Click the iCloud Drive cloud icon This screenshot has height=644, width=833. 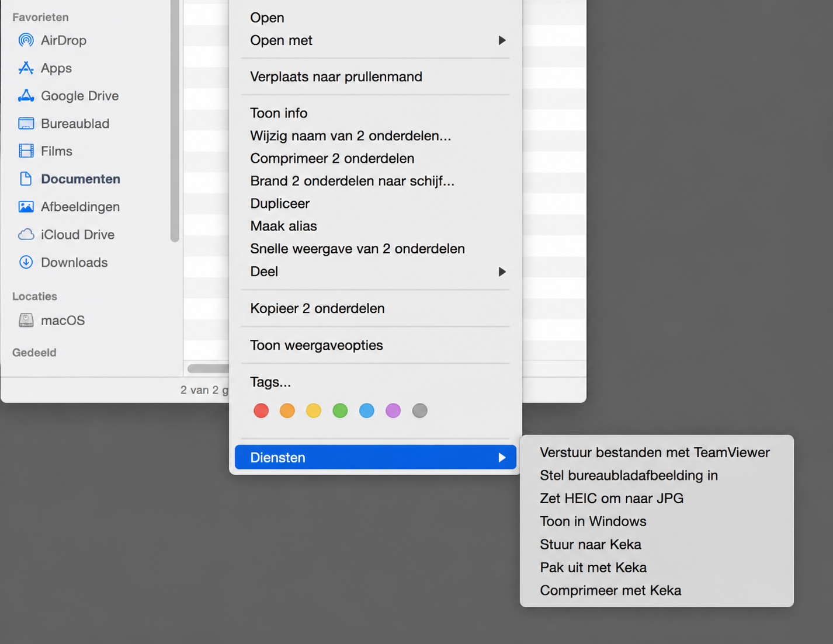pos(26,235)
